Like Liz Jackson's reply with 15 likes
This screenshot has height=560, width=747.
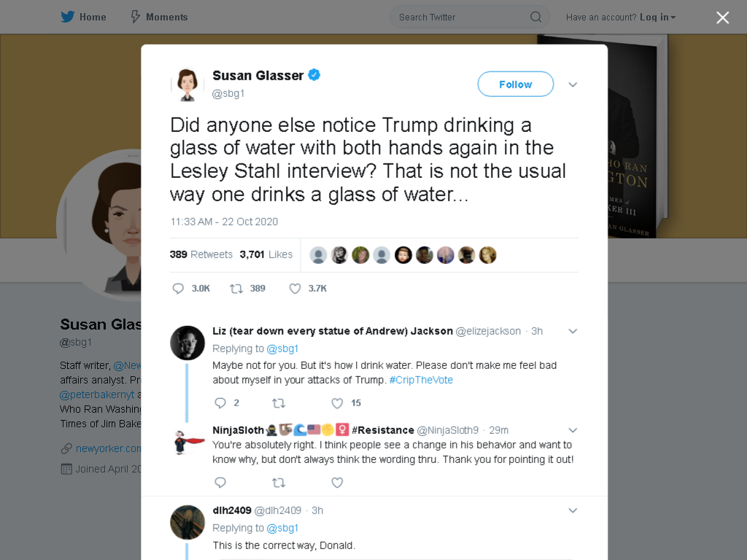pyautogui.click(x=337, y=403)
